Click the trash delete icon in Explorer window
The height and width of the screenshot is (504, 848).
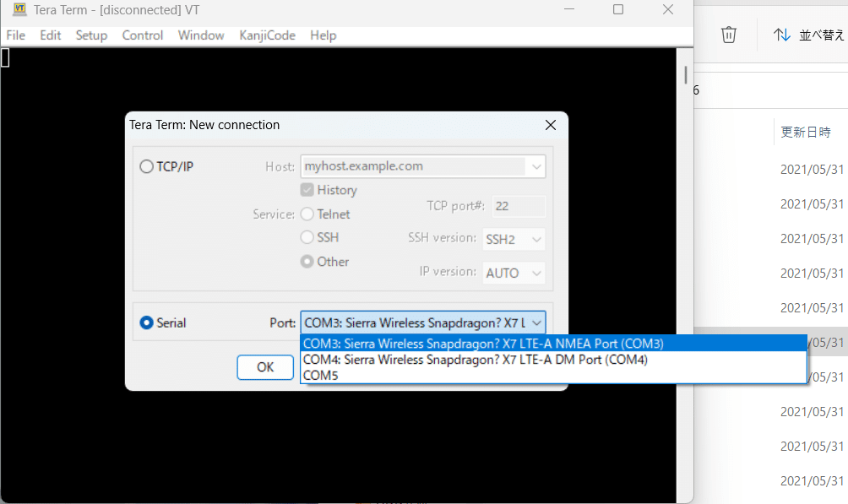(728, 35)
